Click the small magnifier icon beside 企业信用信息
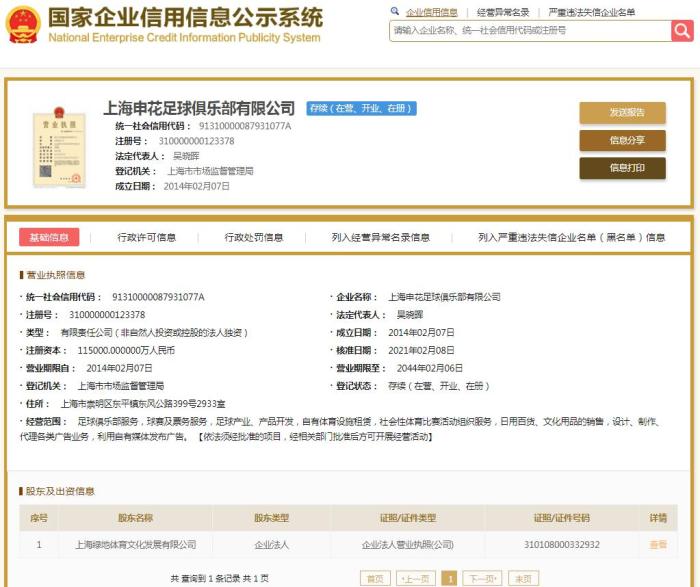This screenshot has width=700, height=587. click(395, 11)
